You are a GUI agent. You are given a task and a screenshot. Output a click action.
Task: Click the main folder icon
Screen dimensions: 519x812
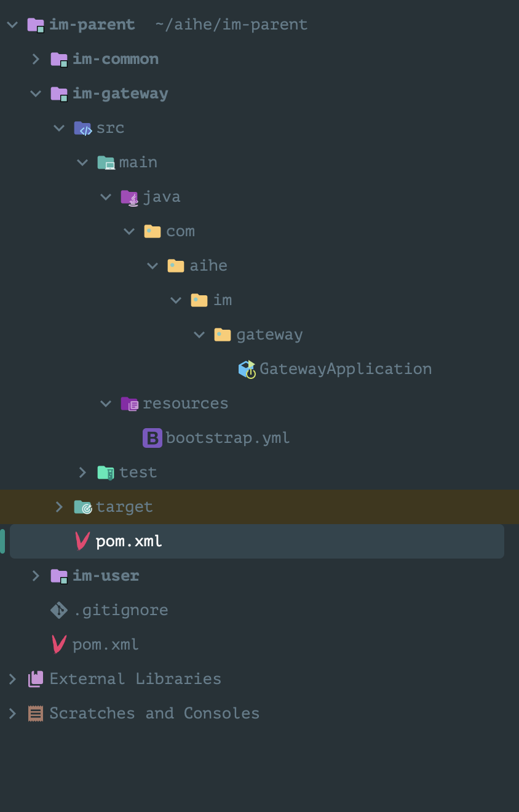coord(106,163)
